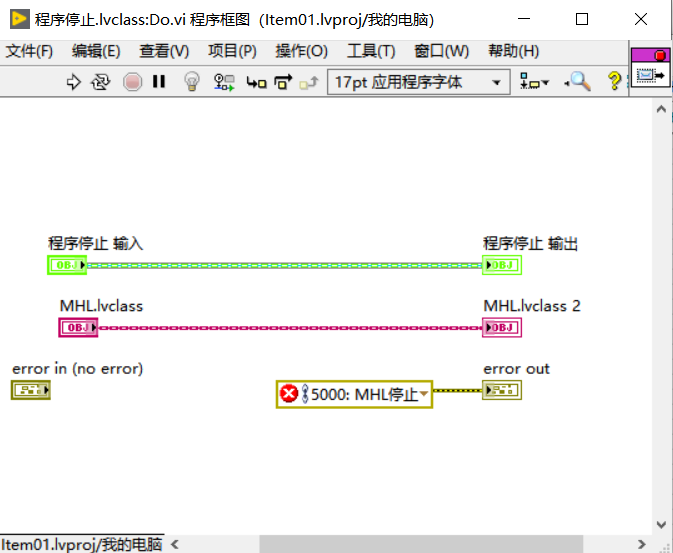Viewport: 673px width, 553px height.
Task: Click the Step Into icon
Action: (256, 82)
